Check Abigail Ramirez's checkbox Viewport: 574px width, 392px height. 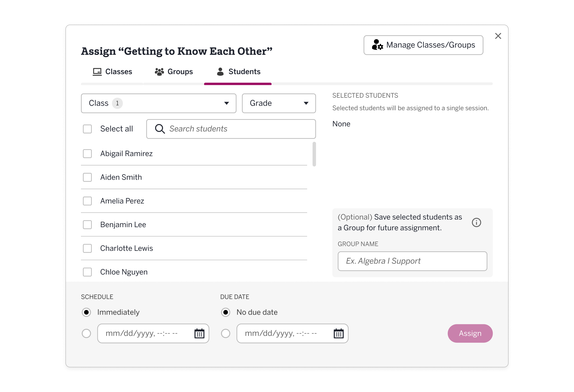pos(87,153)
